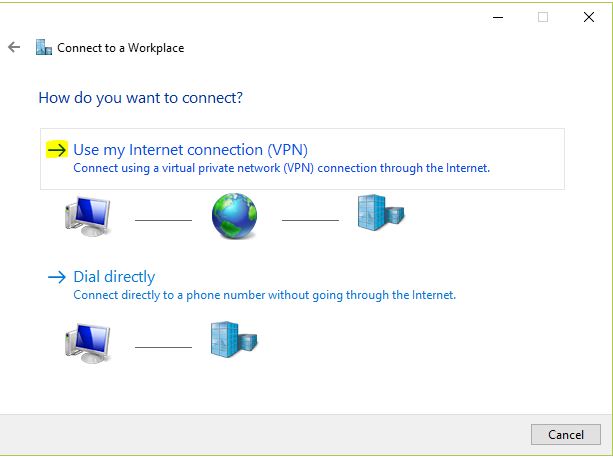Screen dimensions: 613x458
Task: Click the computer icon in the VPN diagram
Action: click(x=88, y=216)
